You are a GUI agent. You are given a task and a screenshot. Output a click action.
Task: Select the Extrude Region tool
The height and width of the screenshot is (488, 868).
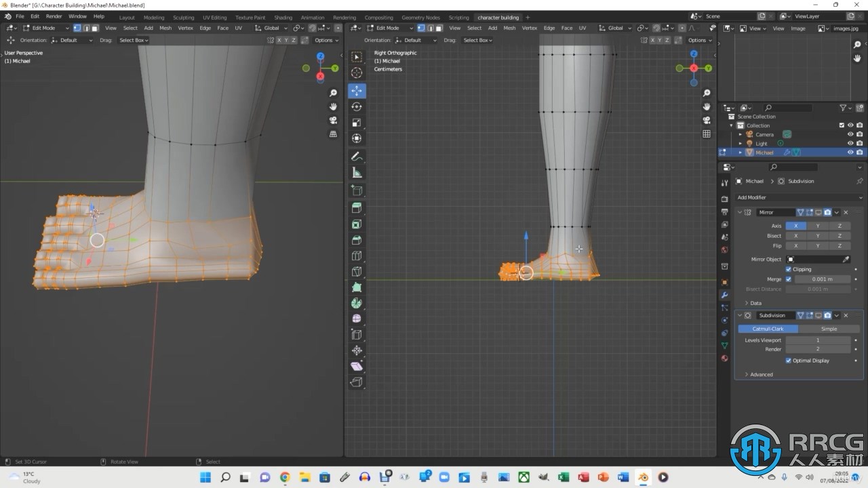point(357,208)
